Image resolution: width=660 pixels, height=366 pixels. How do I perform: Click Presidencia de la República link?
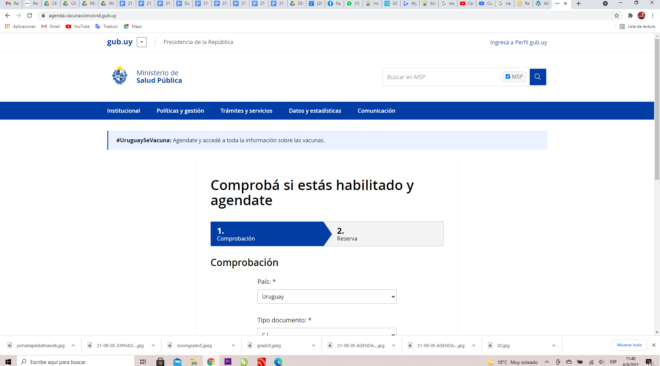pyautogui.click(x=198, y=42)
